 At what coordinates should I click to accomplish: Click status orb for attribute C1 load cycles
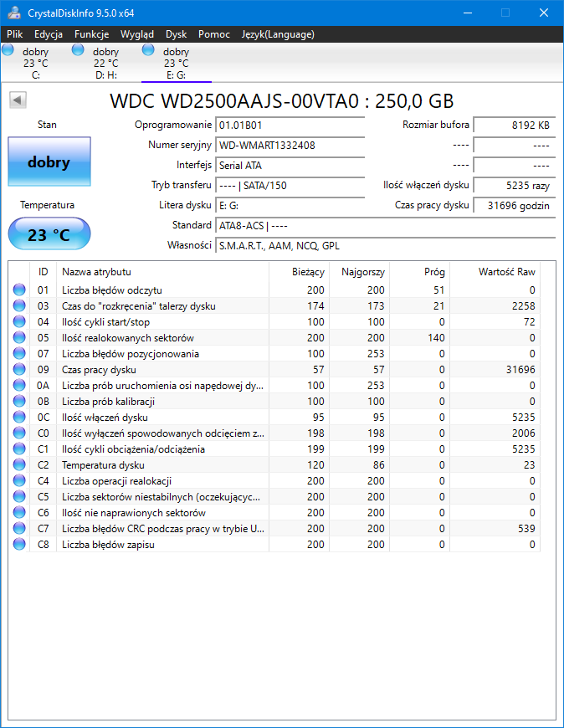click(x=19, y=449)
